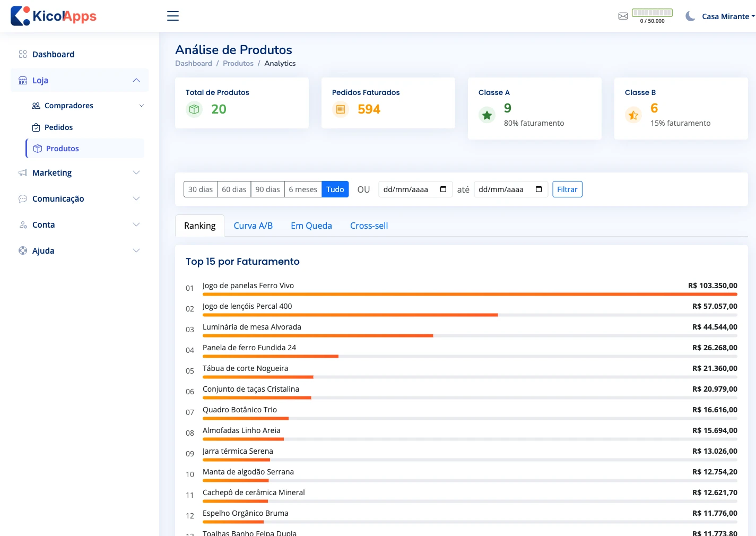This screenshot has width=756, height=536.
Task: Expand the Compradores submenu chevron
Action: (142, 106)
